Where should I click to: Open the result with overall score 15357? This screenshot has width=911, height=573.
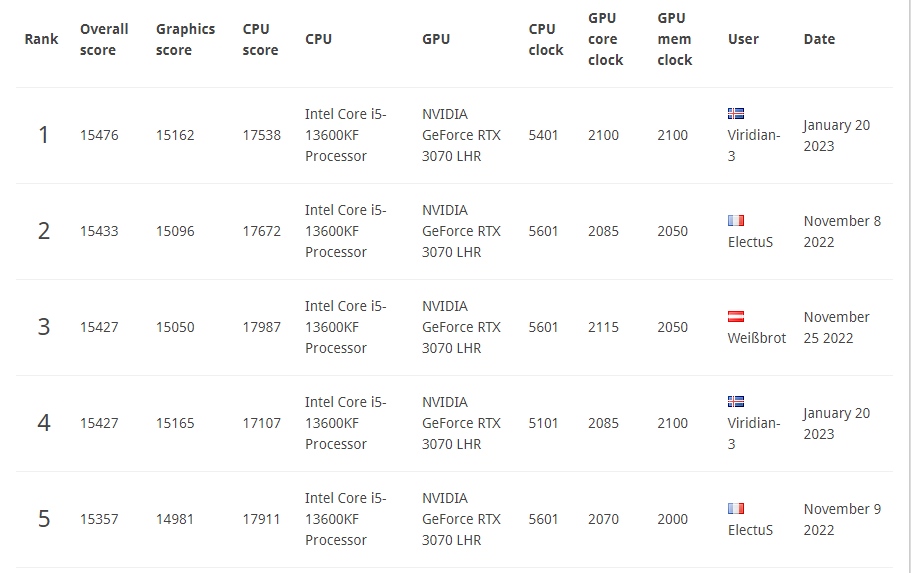(x=99, y=519)
